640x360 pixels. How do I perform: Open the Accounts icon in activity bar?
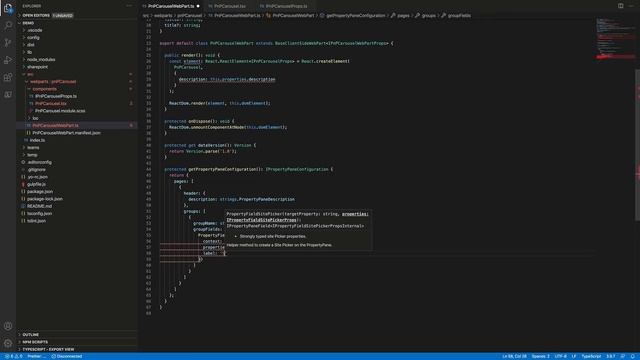8,326
